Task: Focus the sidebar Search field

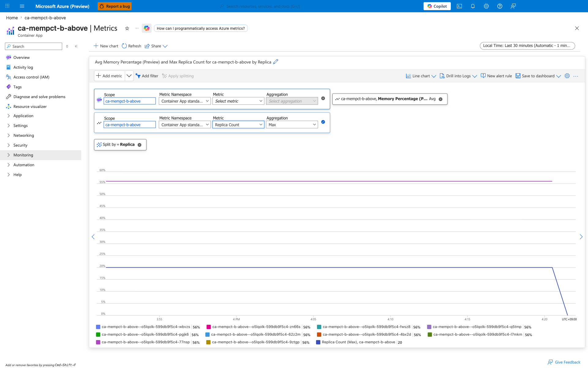Action: (34, 46)
